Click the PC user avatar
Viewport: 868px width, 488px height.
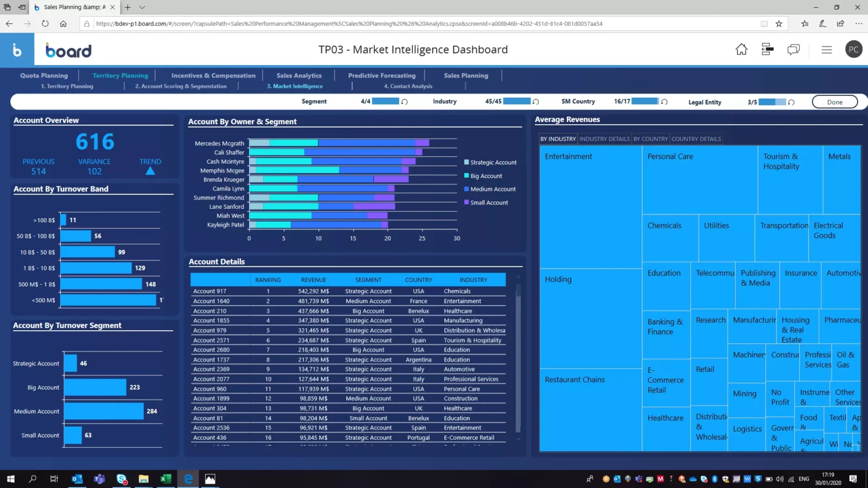click(x=853, y=50)
